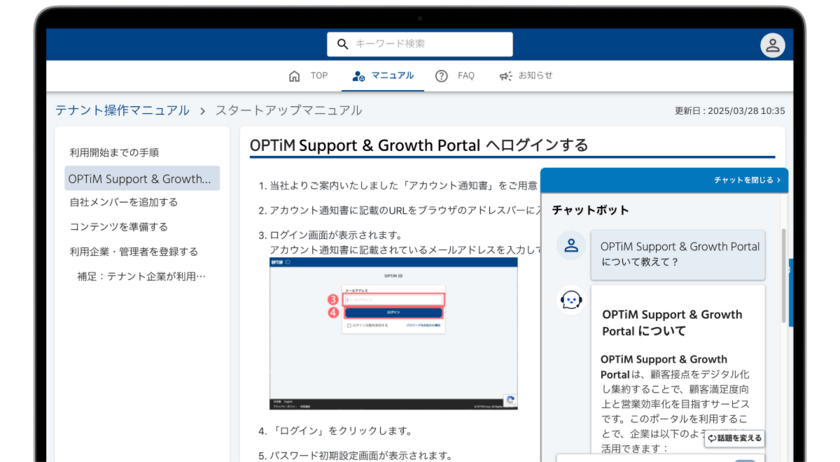Click the user avatar in chat message
Image resolution: width=840 pixels, height=462 pixels.
tap(571, 245)
